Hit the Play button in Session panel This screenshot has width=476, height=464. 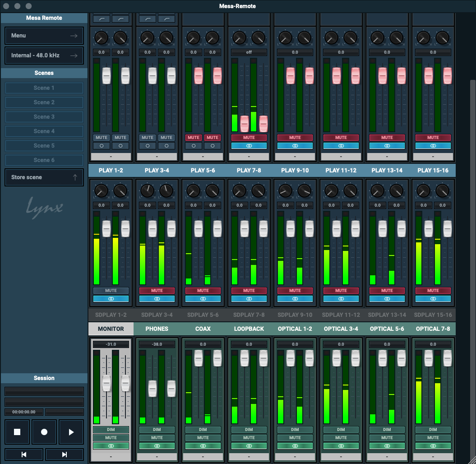[71, 432]
